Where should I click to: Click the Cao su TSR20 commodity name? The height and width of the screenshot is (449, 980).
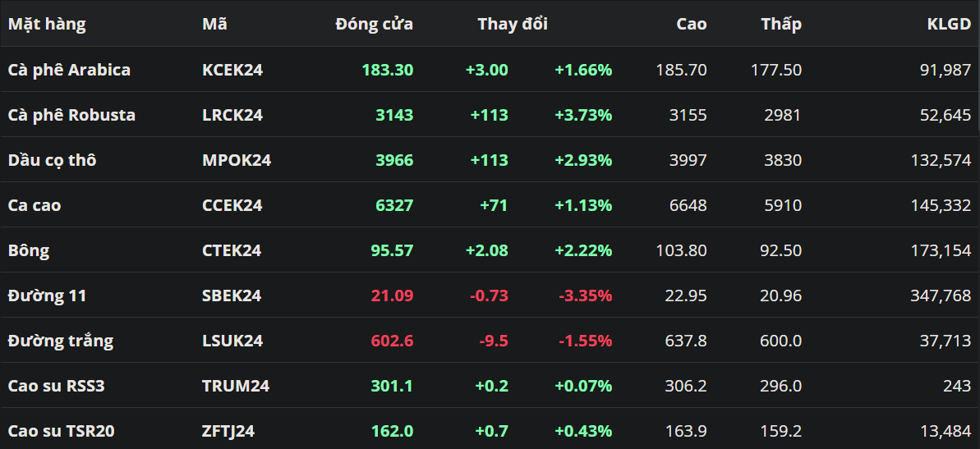(x=61, y=431)
